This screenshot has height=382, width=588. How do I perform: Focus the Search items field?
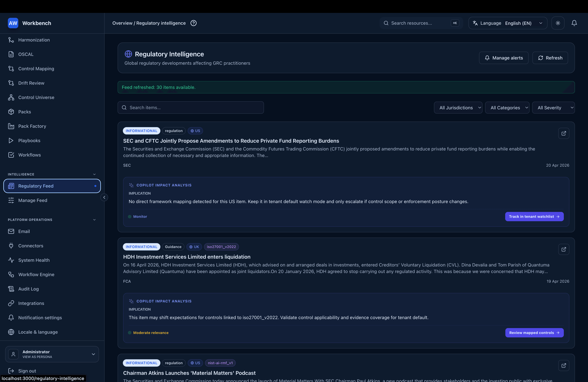click(x=190, y=108)
